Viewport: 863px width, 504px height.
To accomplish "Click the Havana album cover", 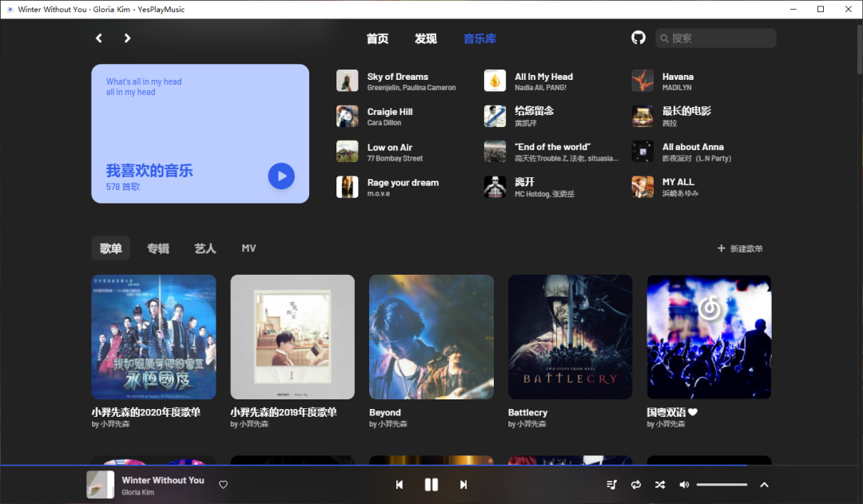I will tap(642, 81).
